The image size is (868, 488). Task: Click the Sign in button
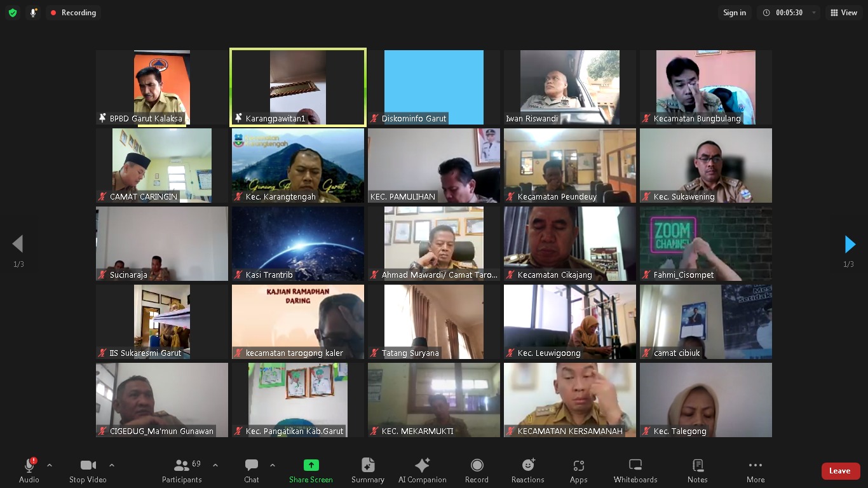coord(734,13)
